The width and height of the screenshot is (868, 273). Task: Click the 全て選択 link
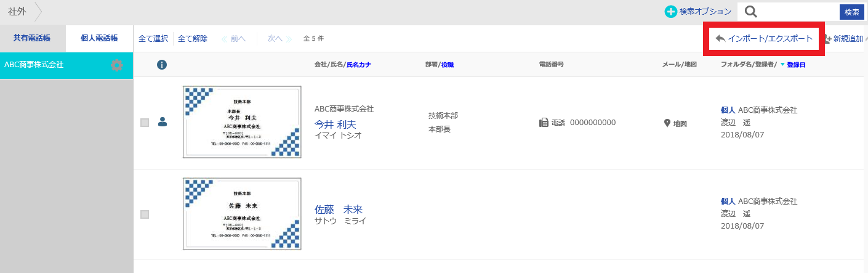coord(153,39)
